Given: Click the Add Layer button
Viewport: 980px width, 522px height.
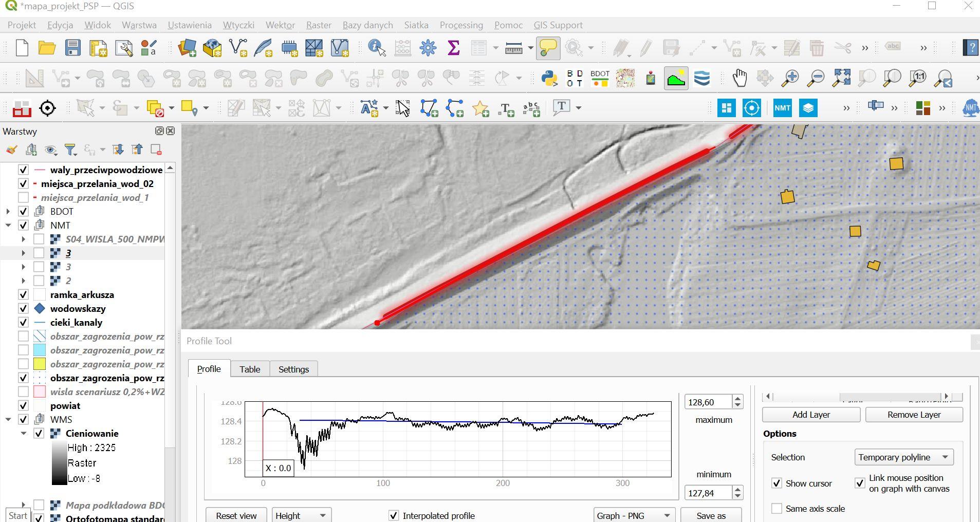Looking at the screenshot, I should point(811,415).
